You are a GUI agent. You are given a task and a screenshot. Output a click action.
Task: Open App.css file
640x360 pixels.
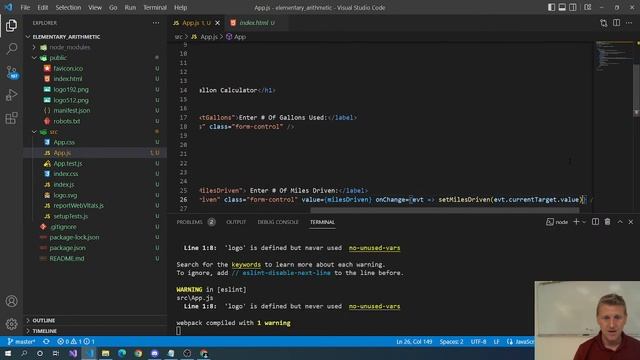64,142
